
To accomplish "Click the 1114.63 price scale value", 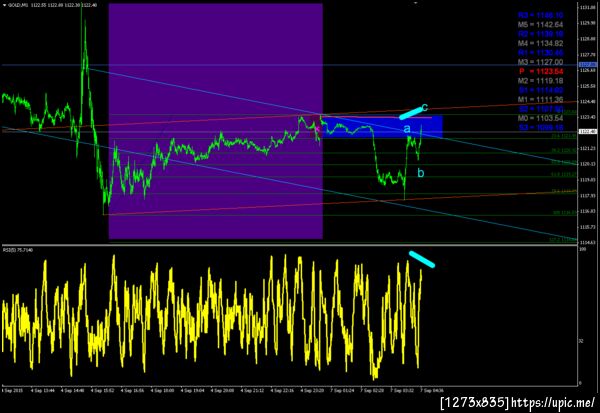I will coord(587,242).
